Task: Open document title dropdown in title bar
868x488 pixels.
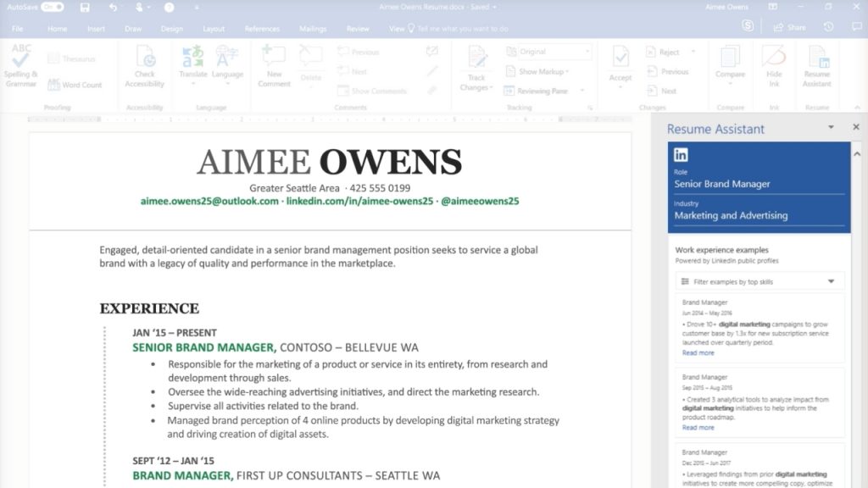Action: point(494,7)
